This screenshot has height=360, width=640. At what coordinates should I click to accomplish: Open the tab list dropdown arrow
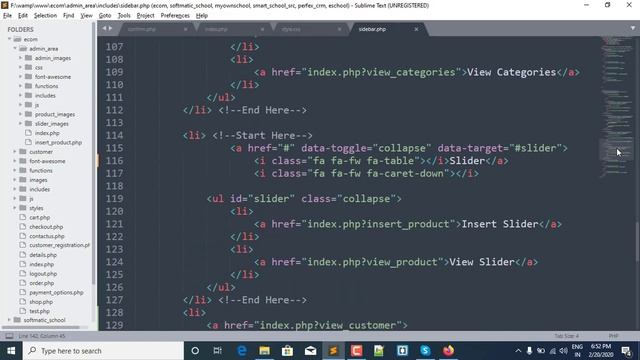coord(633,28)
